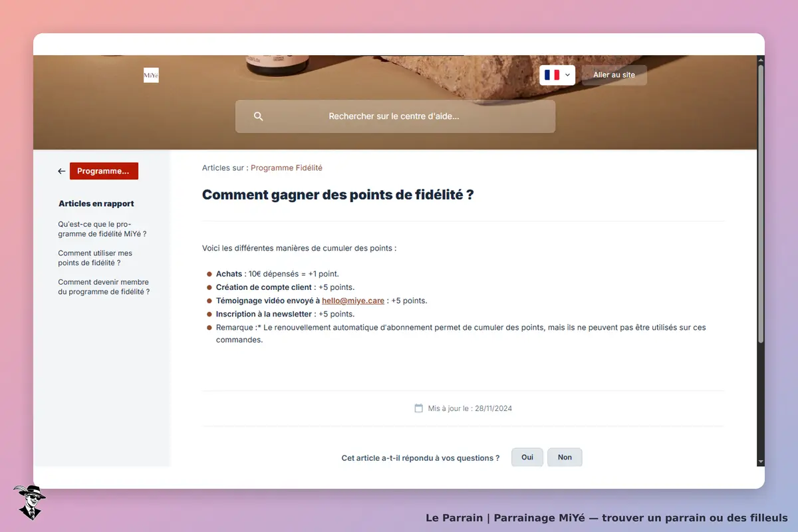The image size is (798, 532).
Task: Click the 'Mis à jour le : 28/11/2024' text
Action: click(x=470, y=408)
